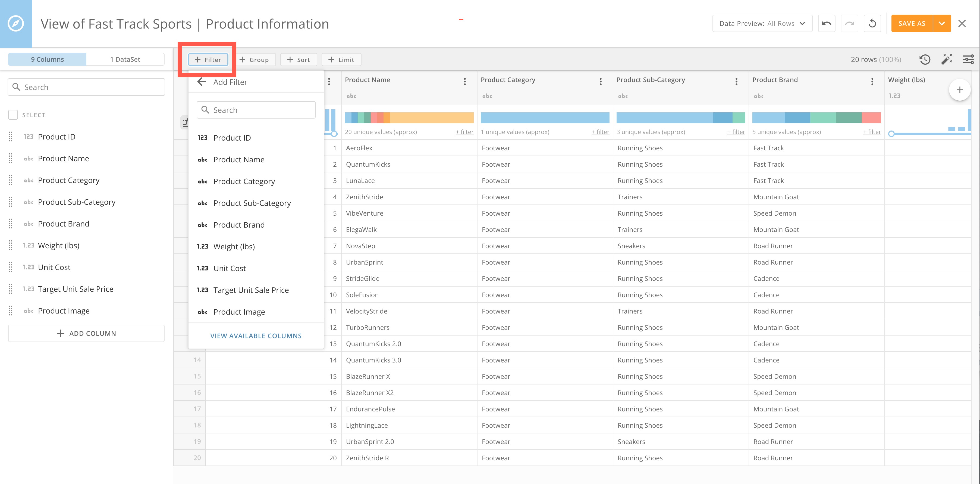The height and width of the screenshot is (484, 980).
Task: Click the redo icon next to undo
Action: click(850, 23)
